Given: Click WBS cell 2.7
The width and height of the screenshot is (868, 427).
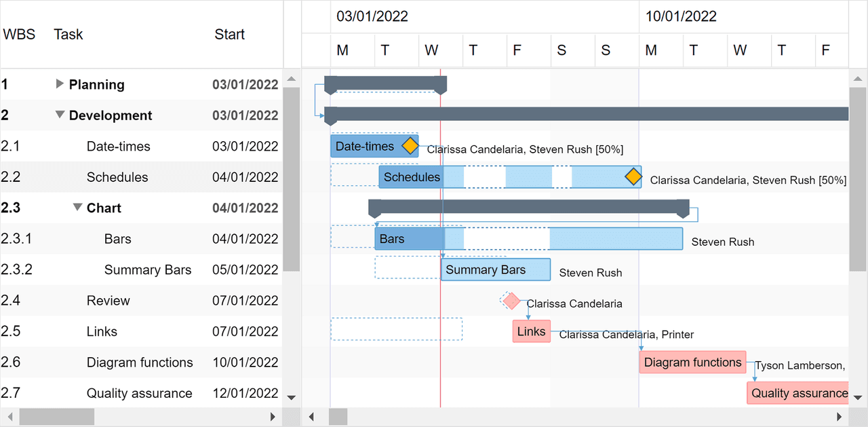Looking at the screenshot, I should 11,393.
